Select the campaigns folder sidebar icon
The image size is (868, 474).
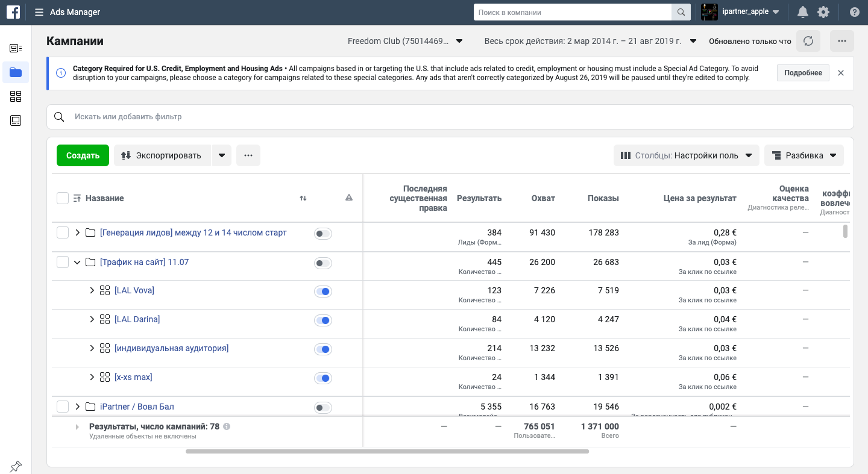pos(16,72)
